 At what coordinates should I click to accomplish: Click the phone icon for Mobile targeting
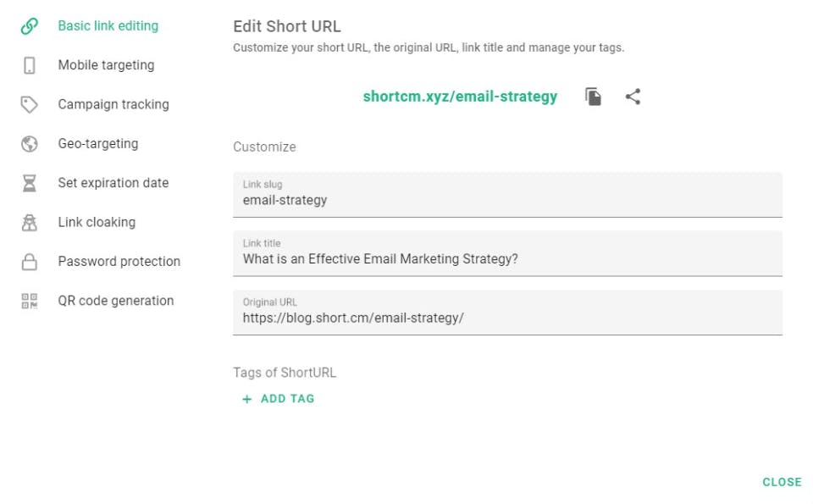[x=30, y=65]
